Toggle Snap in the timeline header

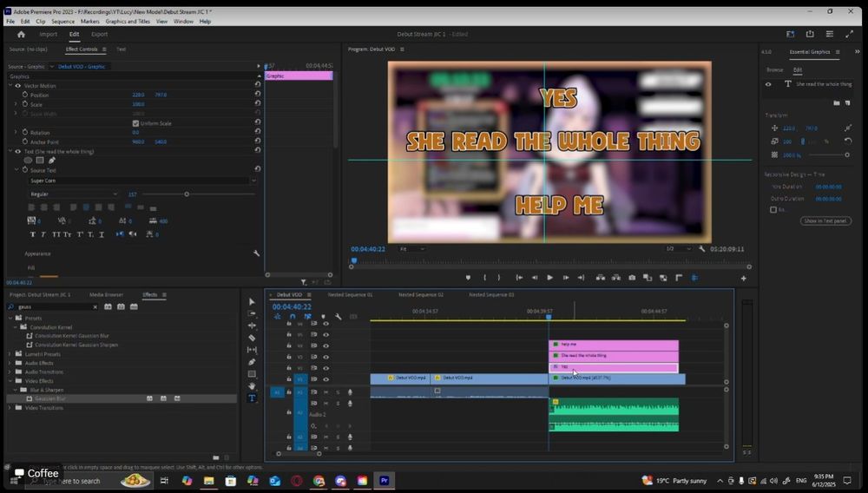point(293,317)
